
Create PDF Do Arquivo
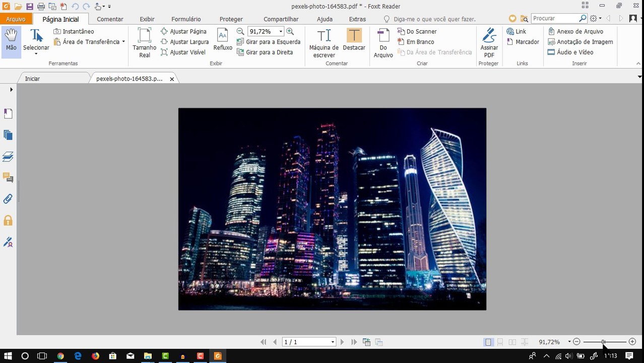click(383, 43)
